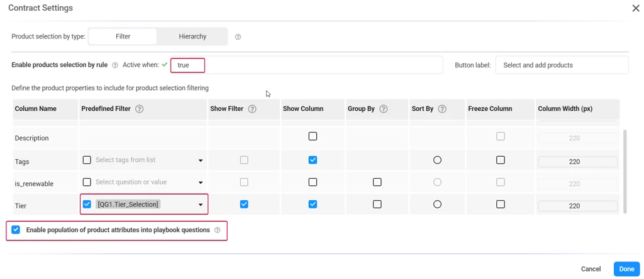Expand the is_renewable question dropdown

[201, 183]
